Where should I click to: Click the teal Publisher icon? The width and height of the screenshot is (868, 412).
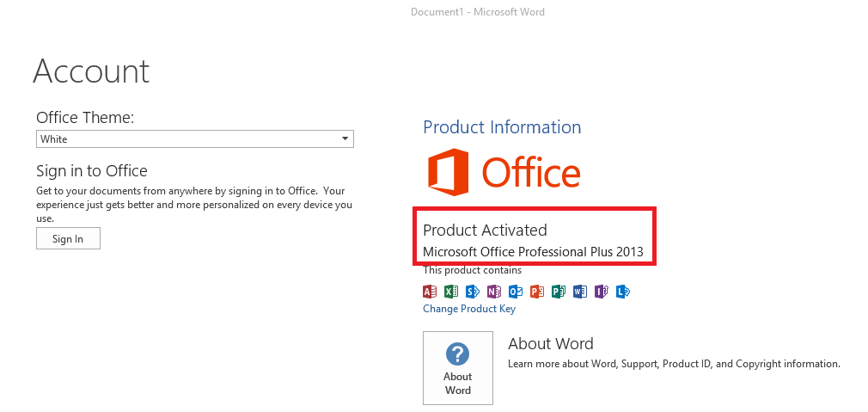click(x=559, y=292)
